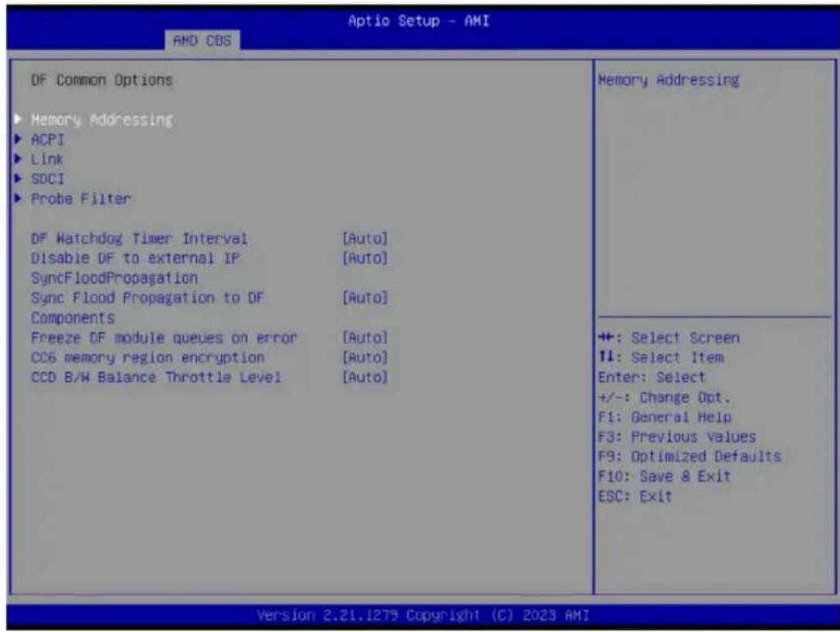Open the Link submenu
The image size is (840, 632).
47,160
